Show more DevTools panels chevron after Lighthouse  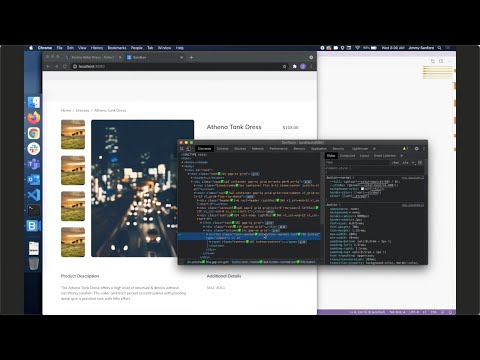click(374, 149)
